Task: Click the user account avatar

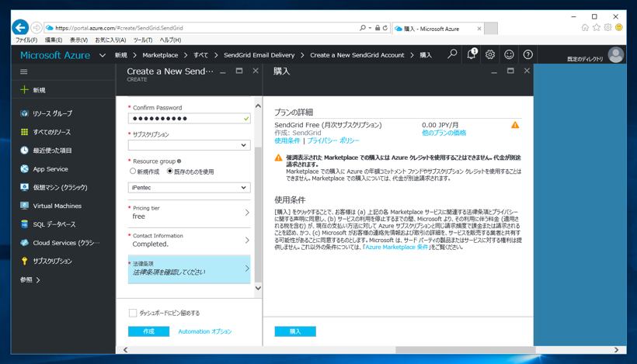Action: click(x=615, y=55)
